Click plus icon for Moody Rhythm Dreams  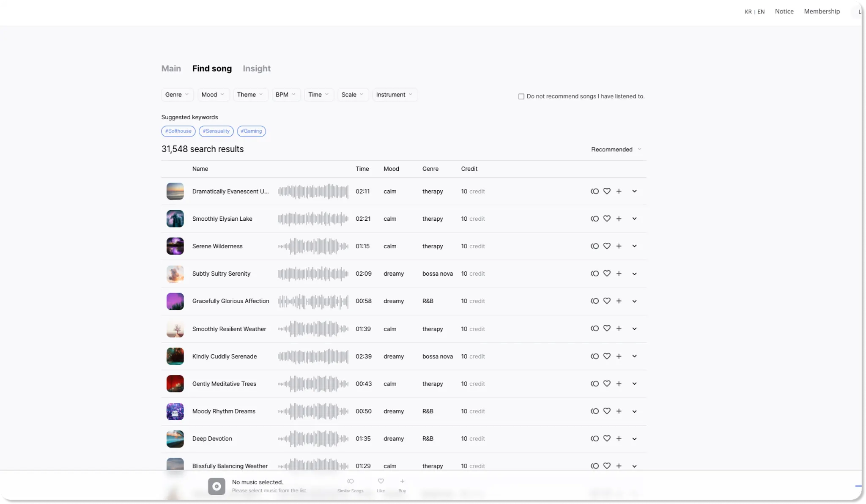[x=619, y=411]
